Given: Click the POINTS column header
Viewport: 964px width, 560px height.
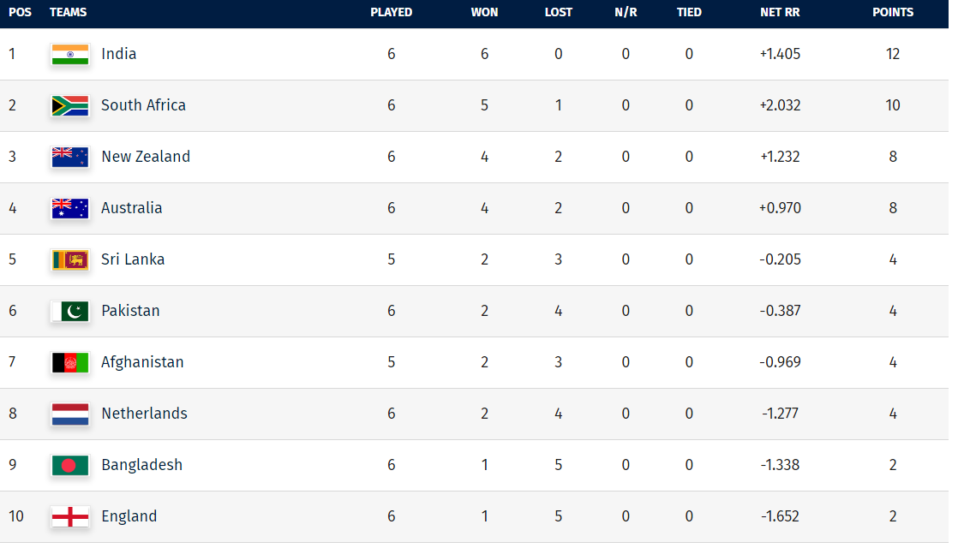Looking at the screenshot, I should click(893, 13).
